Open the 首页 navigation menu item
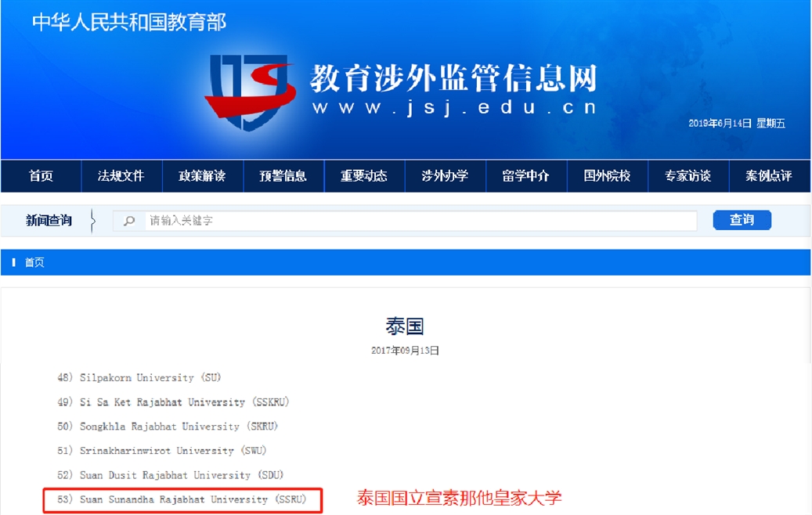Image resolution: width=812 pixels, height=515 pixels. (41, 176)
